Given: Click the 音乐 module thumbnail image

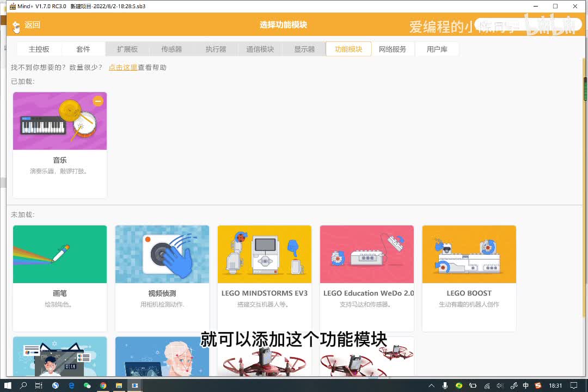Looking at the screenshot, I should [60, 121].
